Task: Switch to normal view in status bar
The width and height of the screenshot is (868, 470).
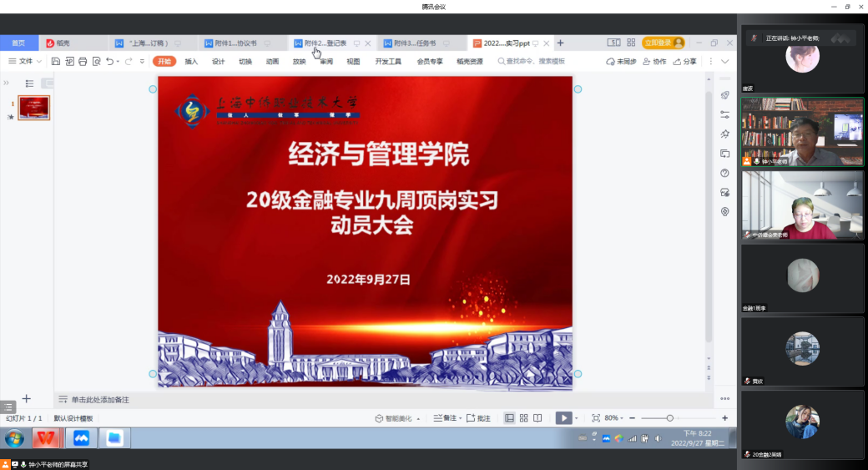Action: (x=509, y=418)
